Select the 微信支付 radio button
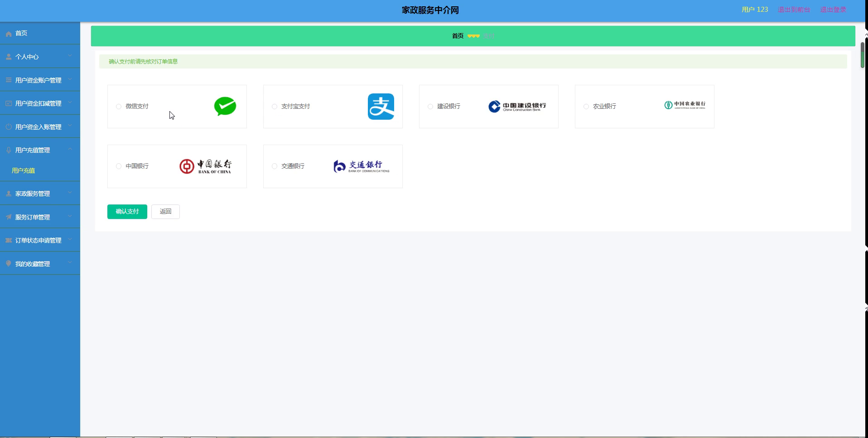The image size is (868, 438). (119, 107)
